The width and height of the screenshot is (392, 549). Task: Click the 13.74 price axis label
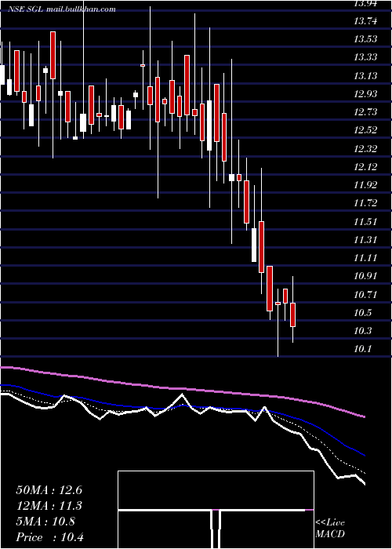(x=365, y=21)
